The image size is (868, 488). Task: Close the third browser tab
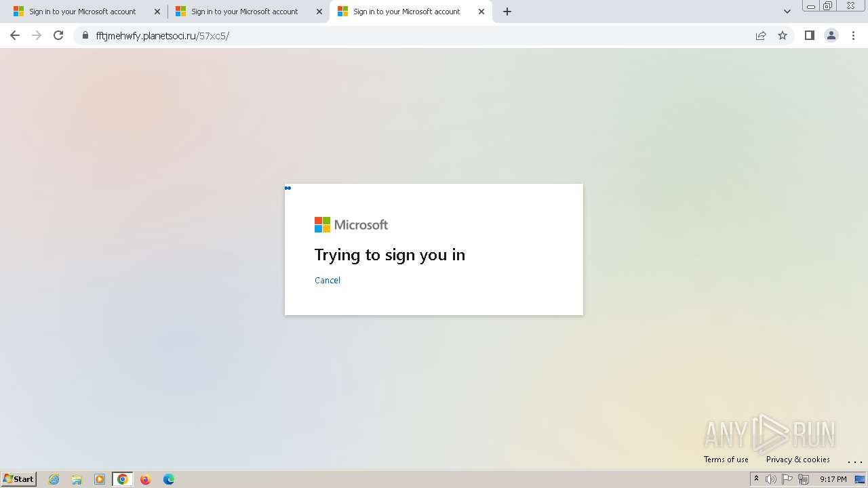481,12
